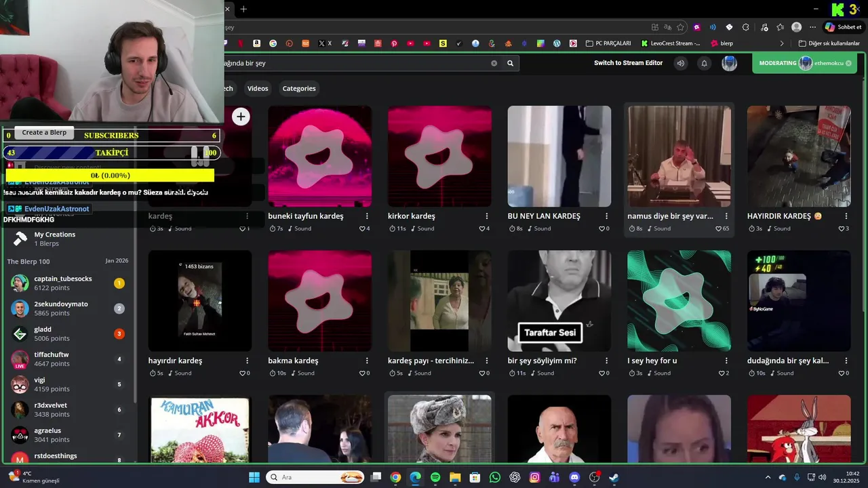The image size is (868, 488).
Task: Open options for bir şey söyliyim mi?
Action: (606, 361)
